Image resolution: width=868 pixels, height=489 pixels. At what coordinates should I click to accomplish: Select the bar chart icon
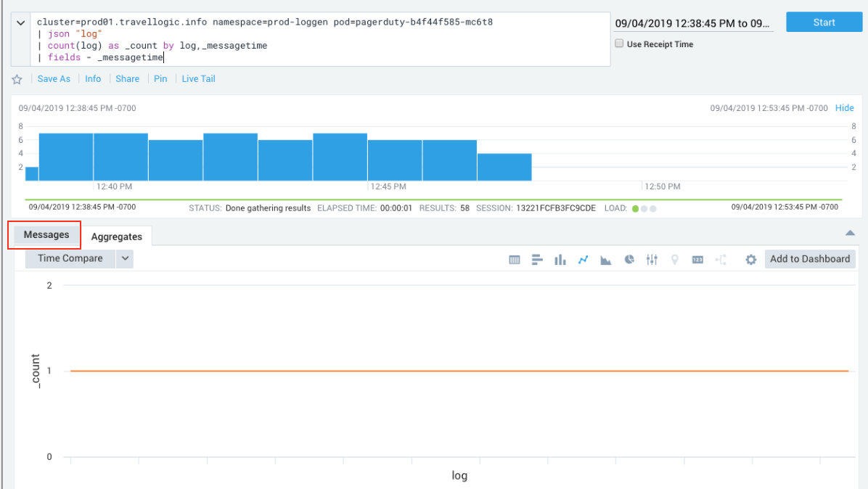[537, 260]
